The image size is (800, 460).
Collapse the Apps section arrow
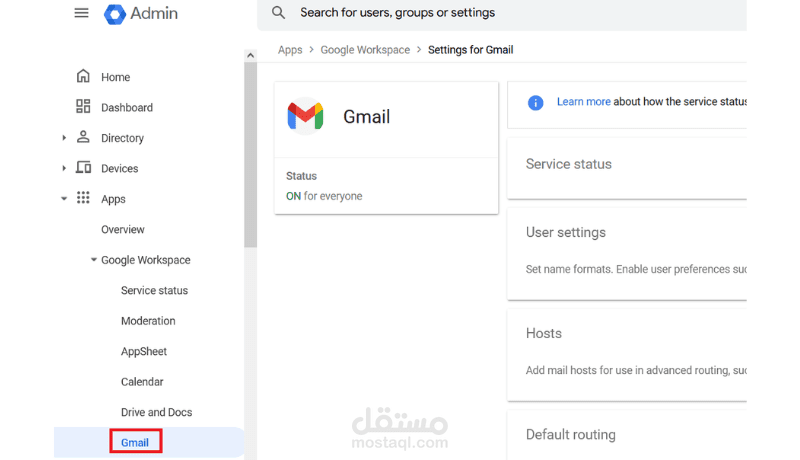64,199
